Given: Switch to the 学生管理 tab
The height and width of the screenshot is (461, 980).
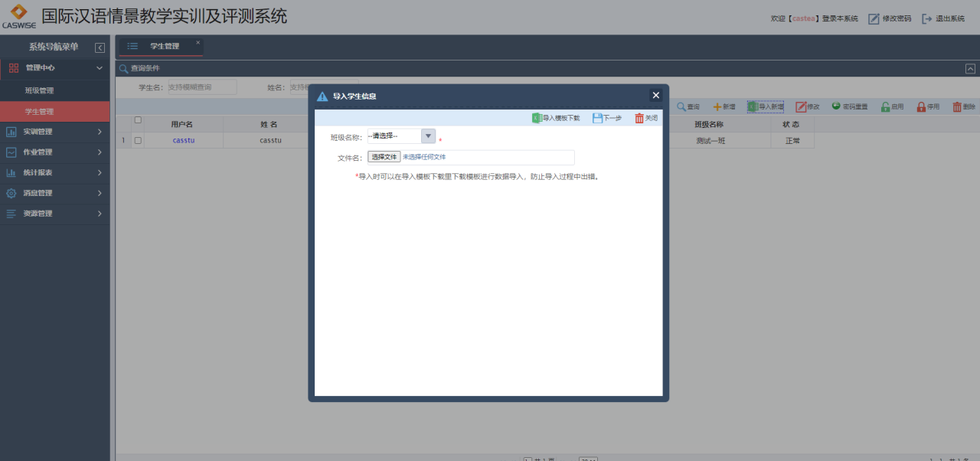Looking at the screenshot, I should pos(164,46).
